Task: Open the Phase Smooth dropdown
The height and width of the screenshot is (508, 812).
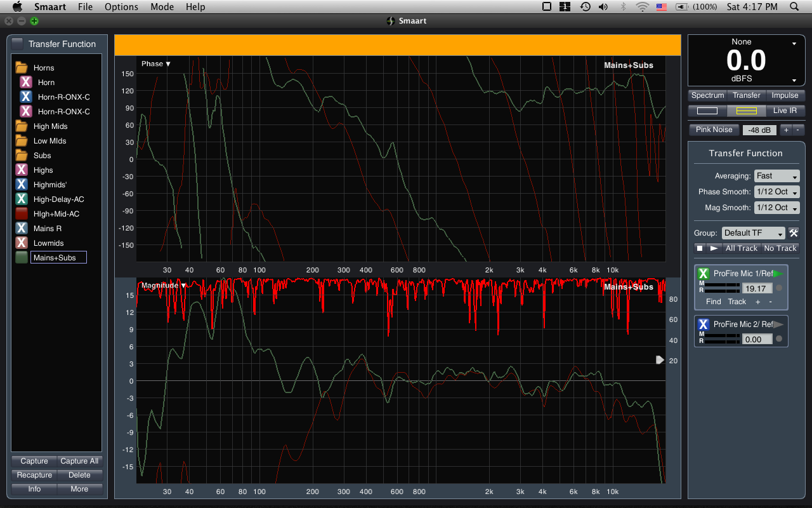Action: point(776,192)
